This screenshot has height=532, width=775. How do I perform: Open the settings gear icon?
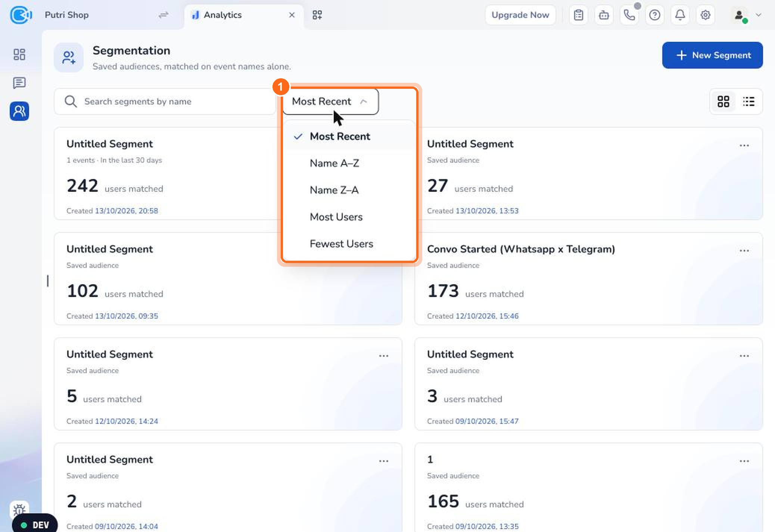click(706, 15)
